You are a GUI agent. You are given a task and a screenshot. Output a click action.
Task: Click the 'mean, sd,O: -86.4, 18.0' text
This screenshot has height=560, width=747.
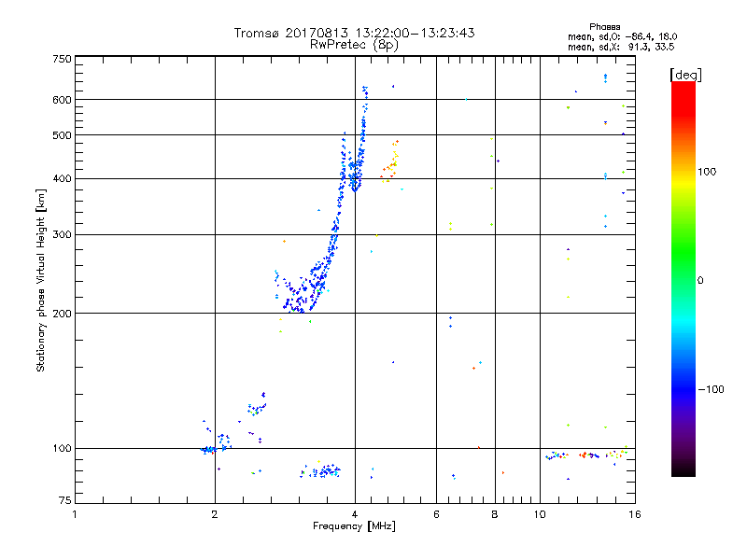pos(622,36)
